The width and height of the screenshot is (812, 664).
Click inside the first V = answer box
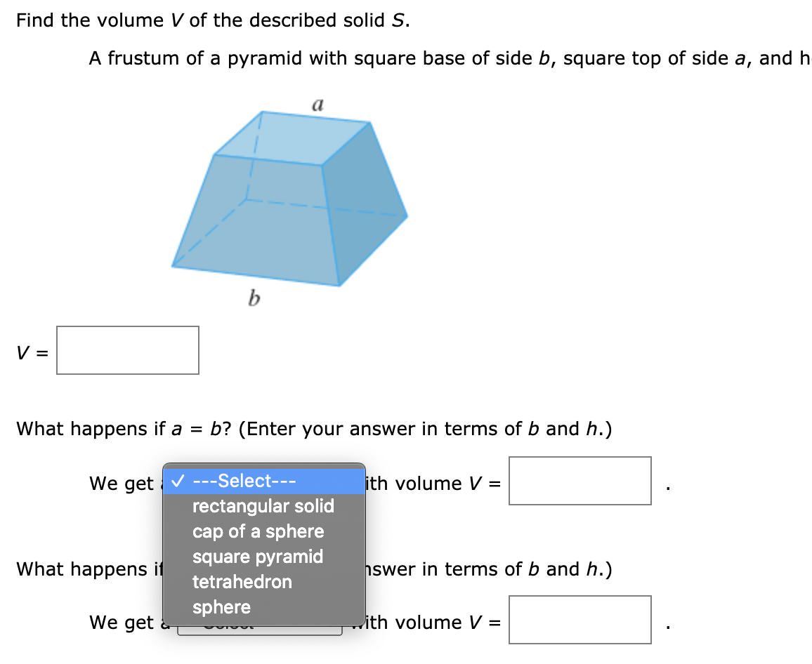[127, 350]
